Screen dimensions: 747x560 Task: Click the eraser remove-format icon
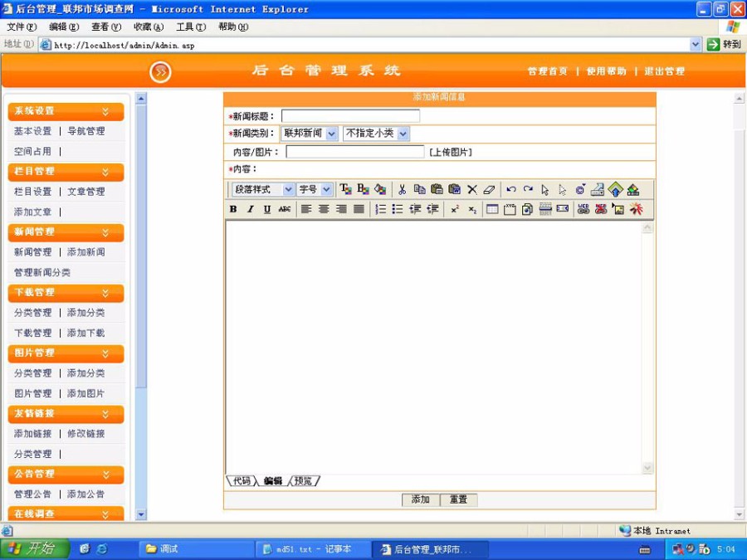point(489,189)
